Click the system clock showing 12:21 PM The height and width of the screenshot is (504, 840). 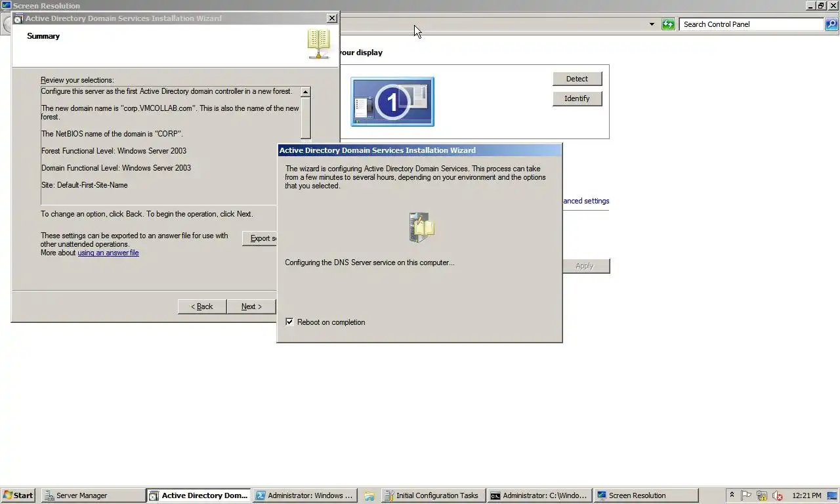click(x=807, y=495)
